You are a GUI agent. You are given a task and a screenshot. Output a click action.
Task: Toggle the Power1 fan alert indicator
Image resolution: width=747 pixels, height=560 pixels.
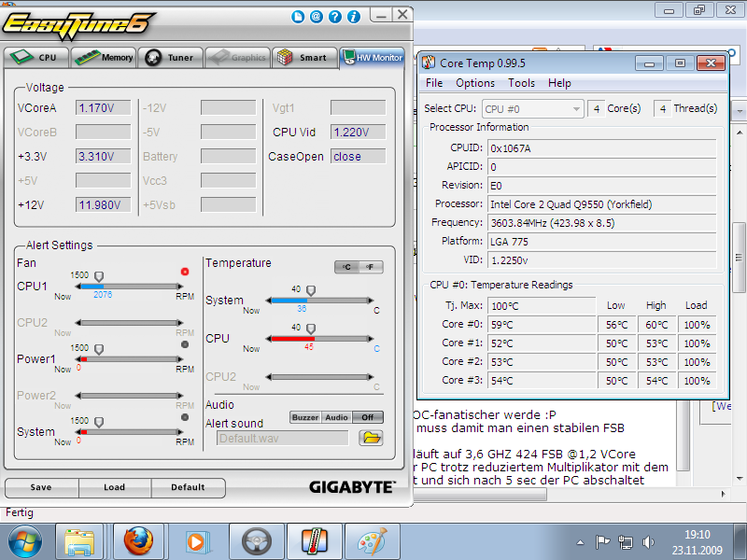tap(185, 344)
